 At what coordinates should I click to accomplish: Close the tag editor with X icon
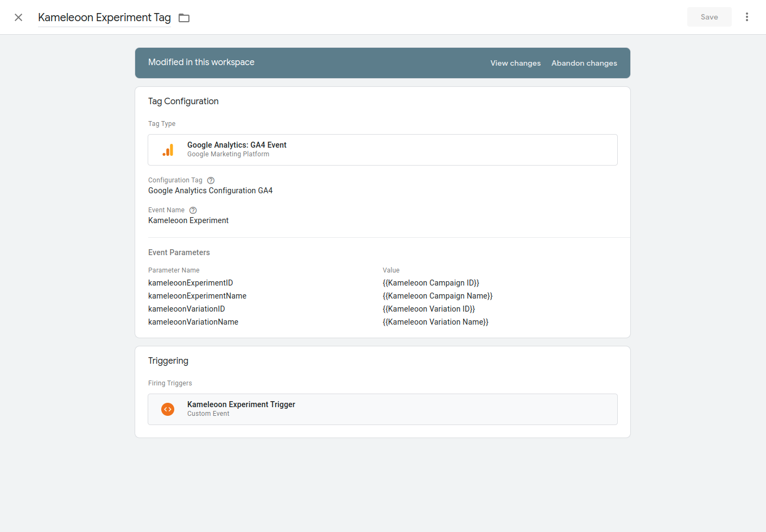(x=18, y=17)
